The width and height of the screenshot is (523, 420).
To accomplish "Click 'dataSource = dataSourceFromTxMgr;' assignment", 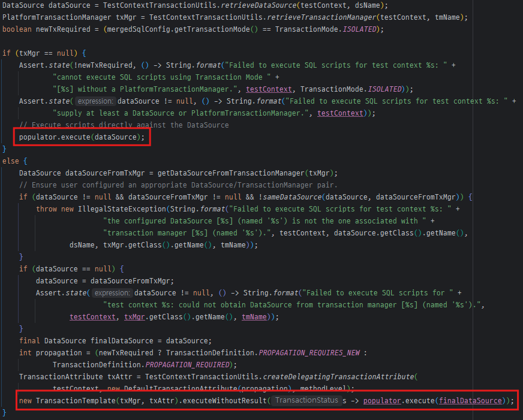I will [105, 281].
